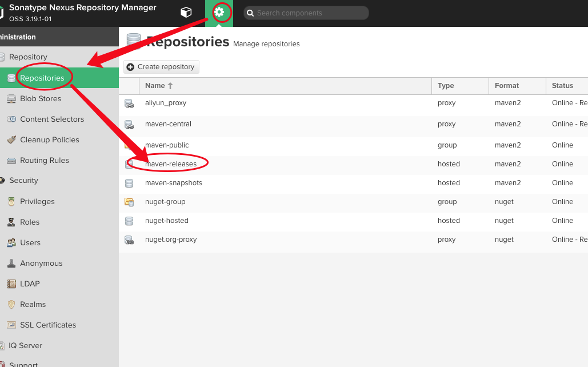Open Content Selectors in sidebar
This screenshot has height=367, width=588.
tap(59, 119)
